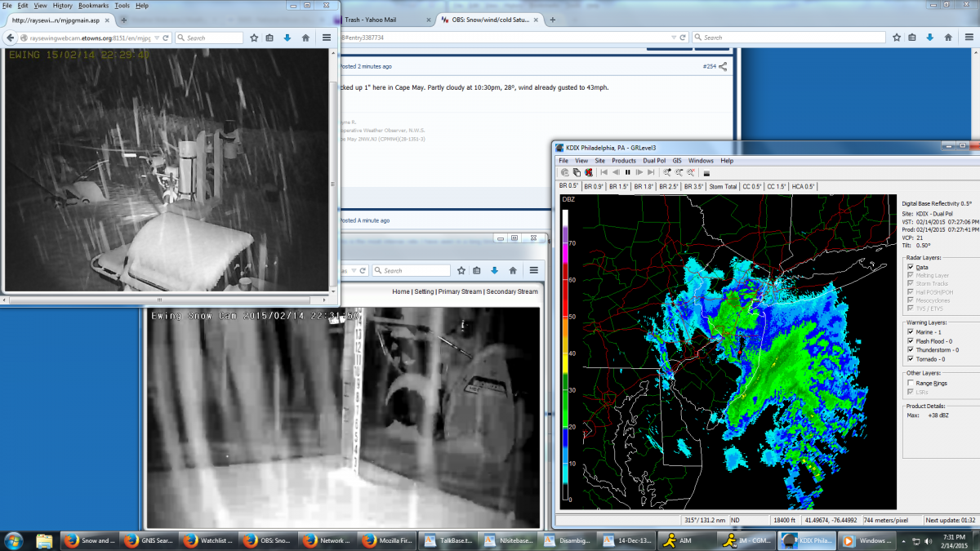Switch to the Windows Media Player taskbar button
The image size is (980, 551).
point(866,540)
